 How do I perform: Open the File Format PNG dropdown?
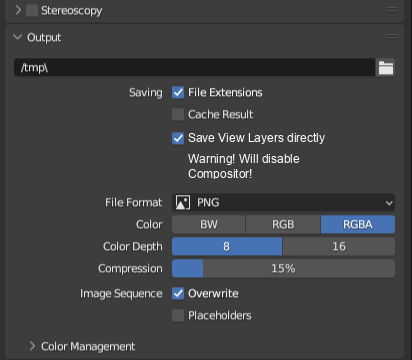[x=283, y=202]
